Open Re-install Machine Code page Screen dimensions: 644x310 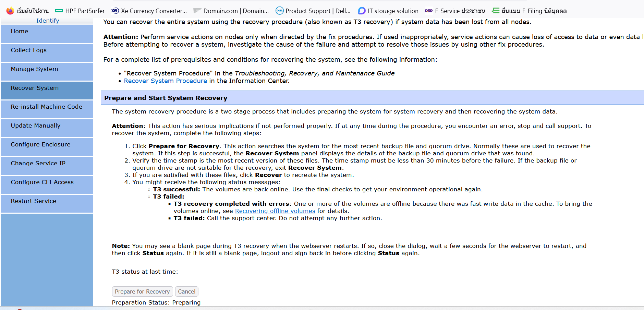pyautogui.click(x=47, y=109)
